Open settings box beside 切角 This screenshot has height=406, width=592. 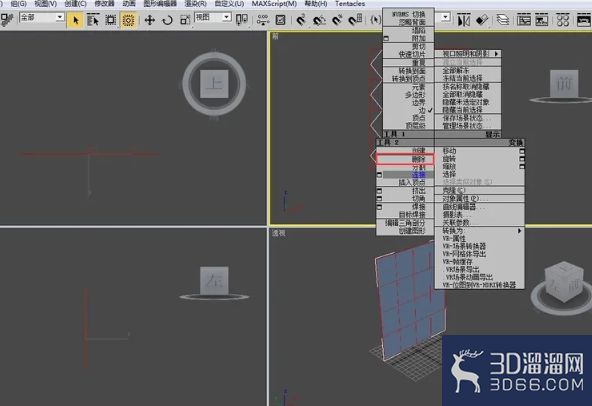point(379,199)
